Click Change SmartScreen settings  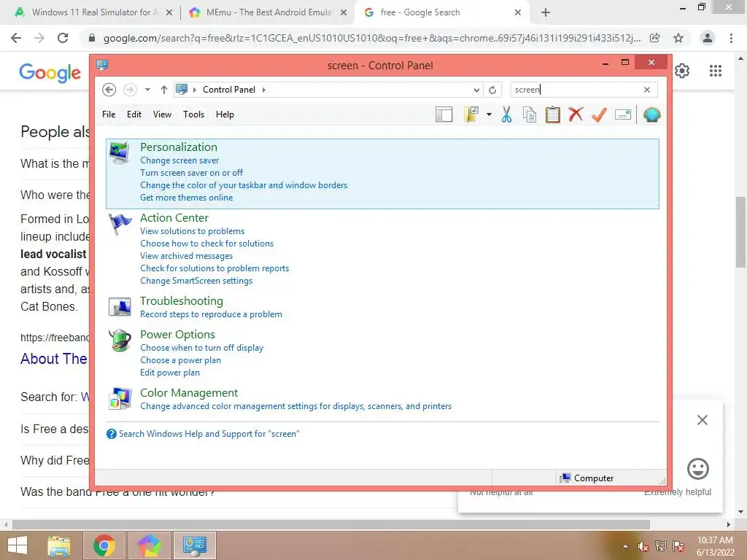[196, 281]
